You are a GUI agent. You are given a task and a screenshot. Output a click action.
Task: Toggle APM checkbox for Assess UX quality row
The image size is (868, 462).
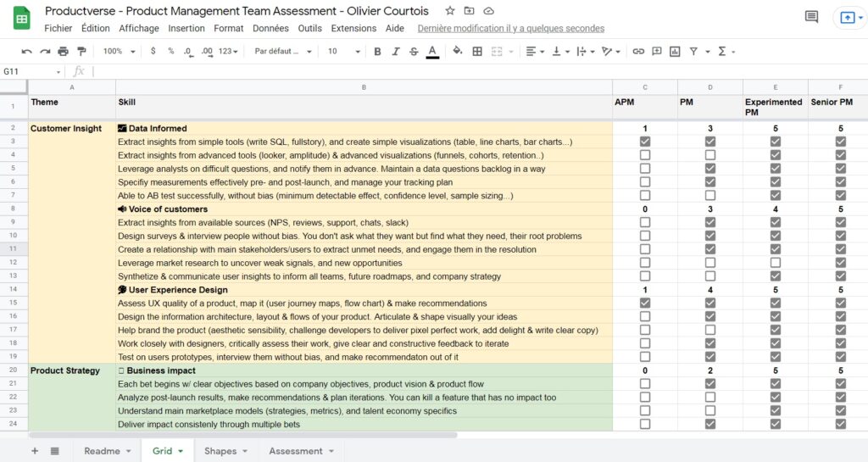coord(645,303)
